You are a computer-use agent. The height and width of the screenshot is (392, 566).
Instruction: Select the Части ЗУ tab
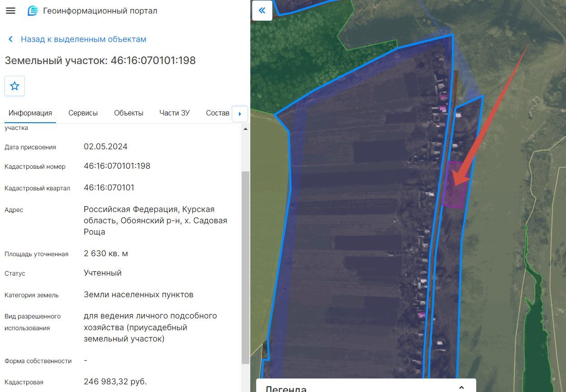(175, 113)
